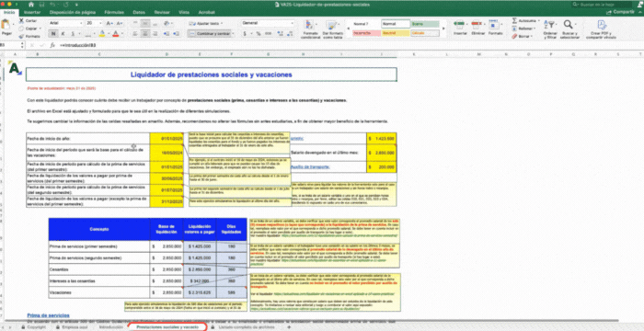Click the add new sheet plus button
This screenshot has height=331, width=644.
[x=289, y=327]
